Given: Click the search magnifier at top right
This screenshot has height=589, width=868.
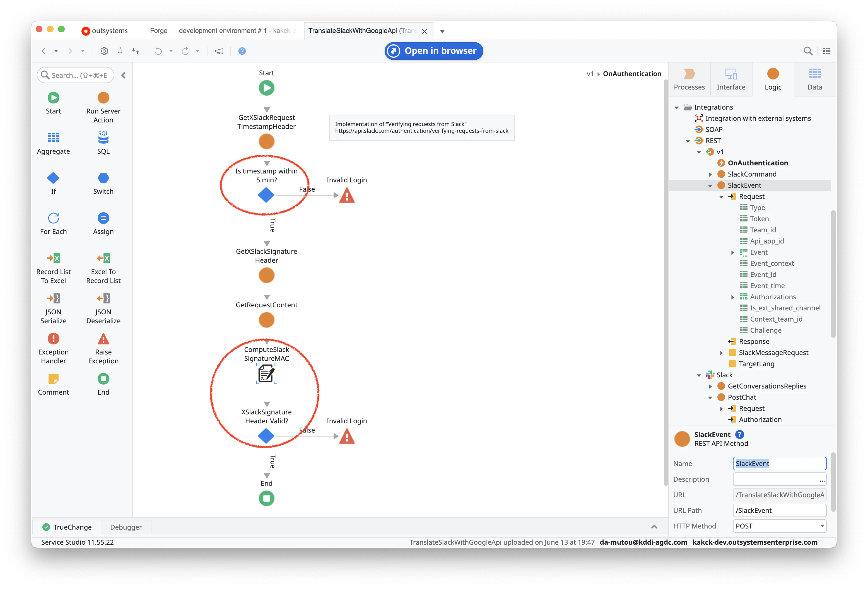Looking at the screenshot, I should (808, 51).
